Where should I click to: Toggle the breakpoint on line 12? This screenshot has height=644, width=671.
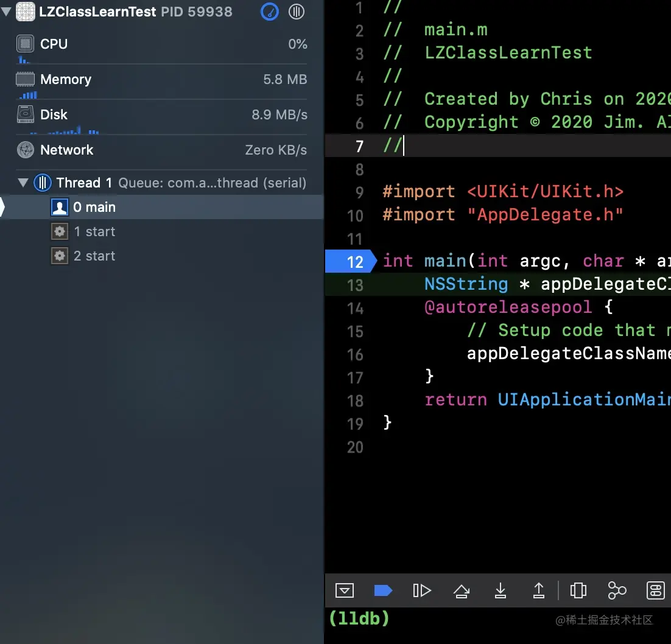pos(351,262)
